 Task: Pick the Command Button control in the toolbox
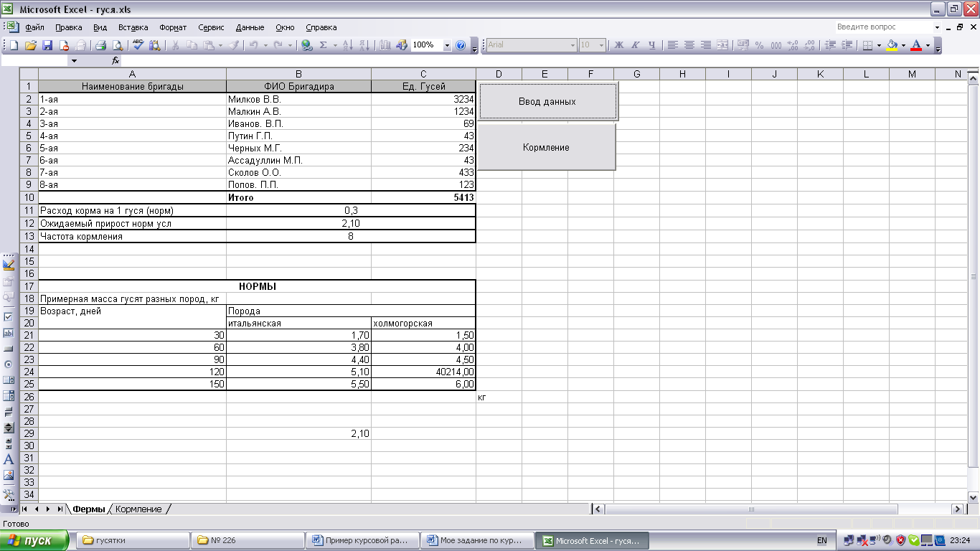[9, 349]
